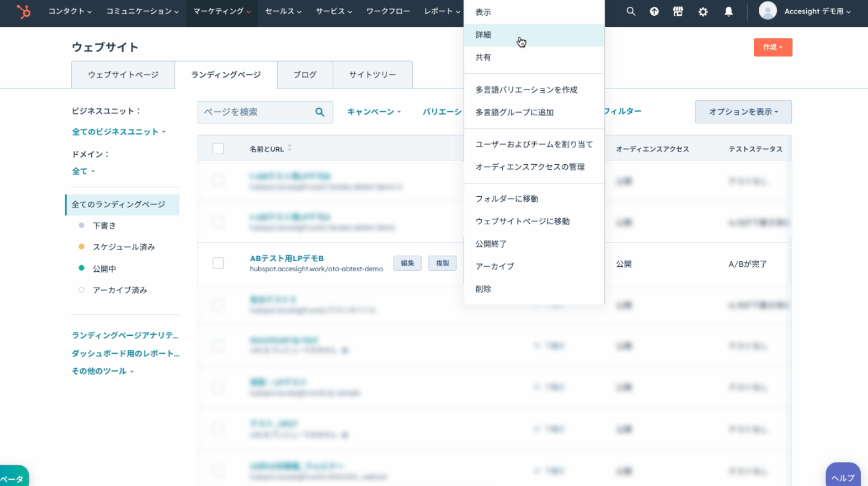This screenshot has width=868, height=486.
Task: Choose 公開終了 in the menu
Action: pyautogui.click(x=534, y=244)
